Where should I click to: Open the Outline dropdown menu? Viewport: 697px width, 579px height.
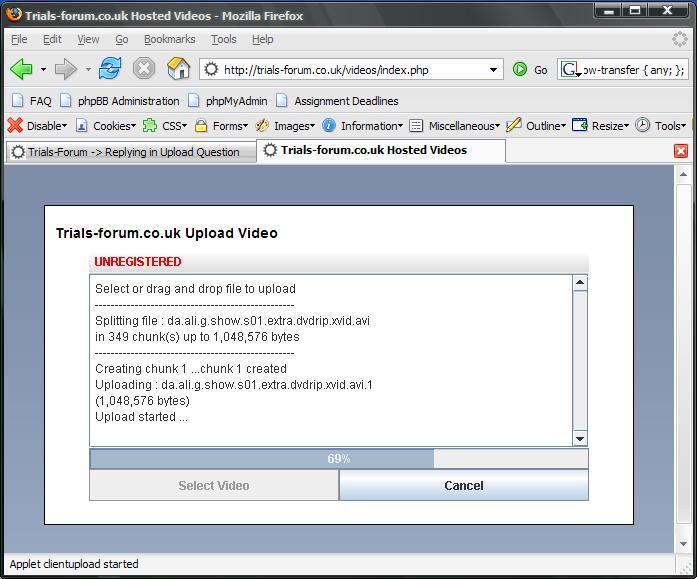point(536,126)
